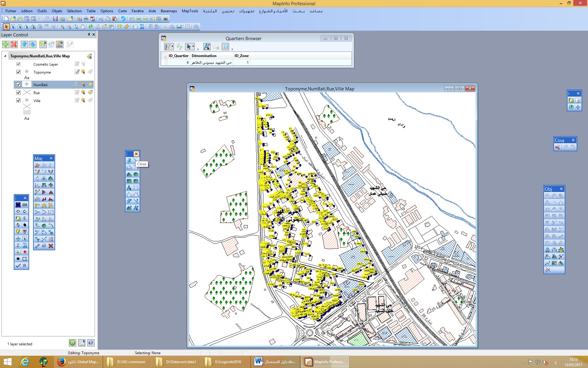Add a new layer with the green plus icon
Image resolution: width=588 pixels, height=368 pixels.
pyautogui.click(x=6, y=44)
